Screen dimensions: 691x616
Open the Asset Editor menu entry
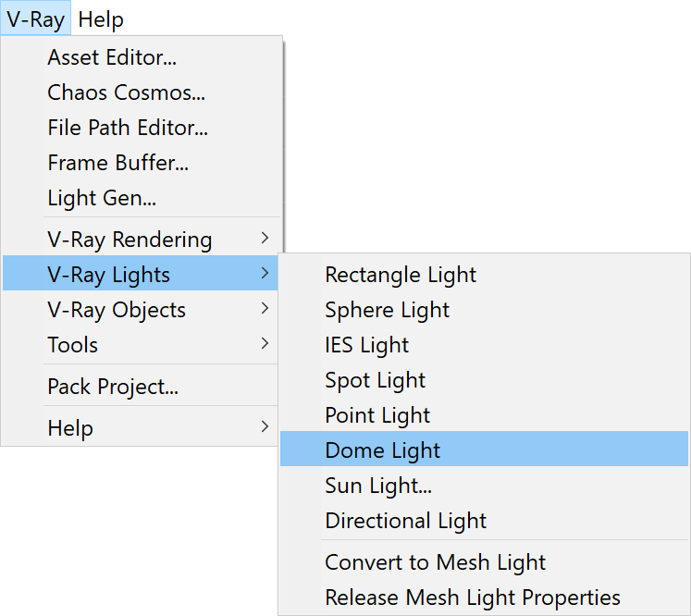[x=141, y=57]
